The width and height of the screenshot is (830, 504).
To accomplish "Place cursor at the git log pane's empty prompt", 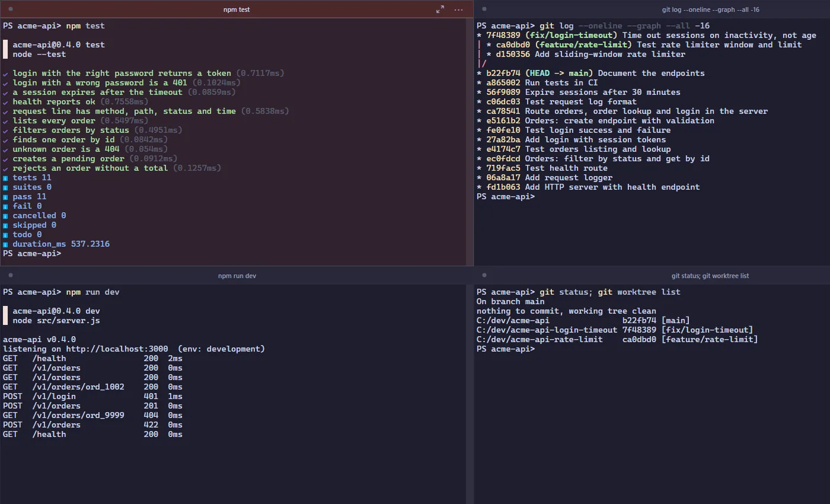I will point(506,196).
